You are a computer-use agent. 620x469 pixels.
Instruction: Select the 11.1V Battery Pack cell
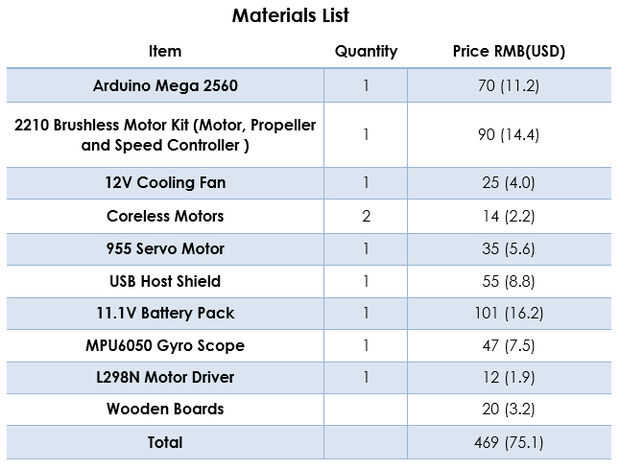(165, 313)
